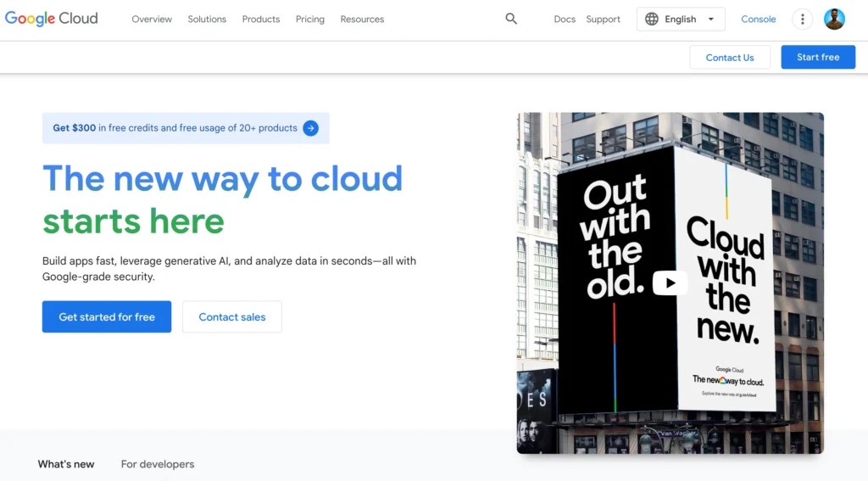Open the three-dot more options menu

point(802,20)
